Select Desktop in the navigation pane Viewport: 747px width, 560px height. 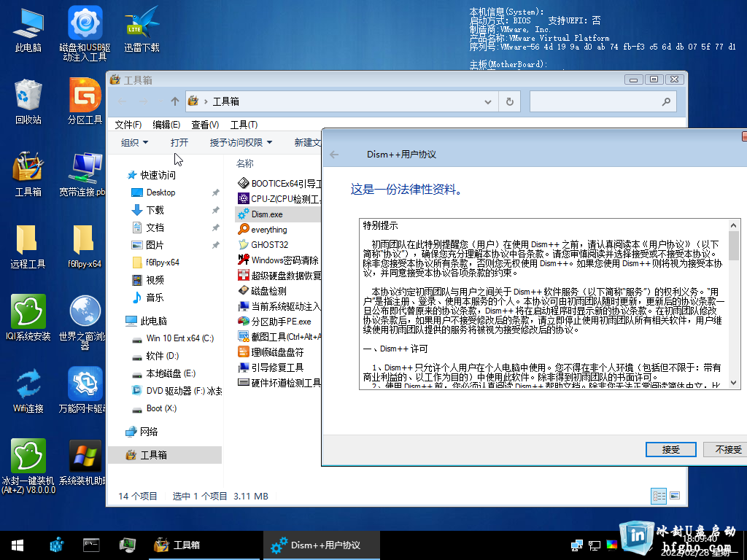click(153, 192)
